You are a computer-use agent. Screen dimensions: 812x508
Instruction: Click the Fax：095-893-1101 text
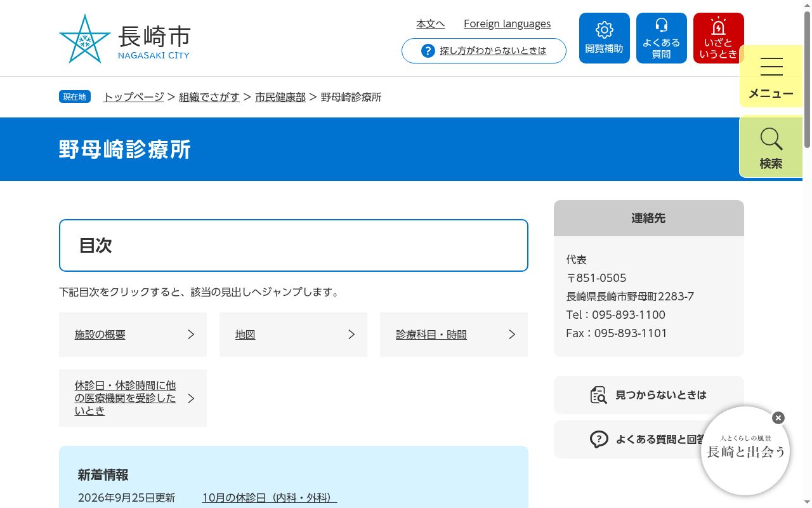[x=617, y=333]
